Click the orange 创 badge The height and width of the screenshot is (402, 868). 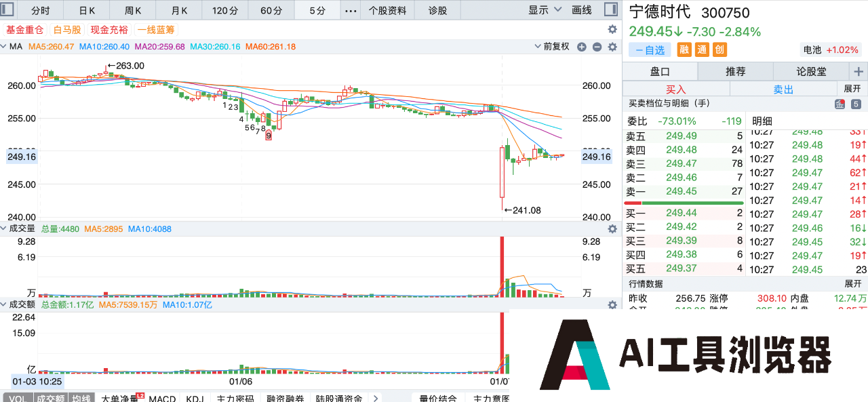(x=719, y=49)
